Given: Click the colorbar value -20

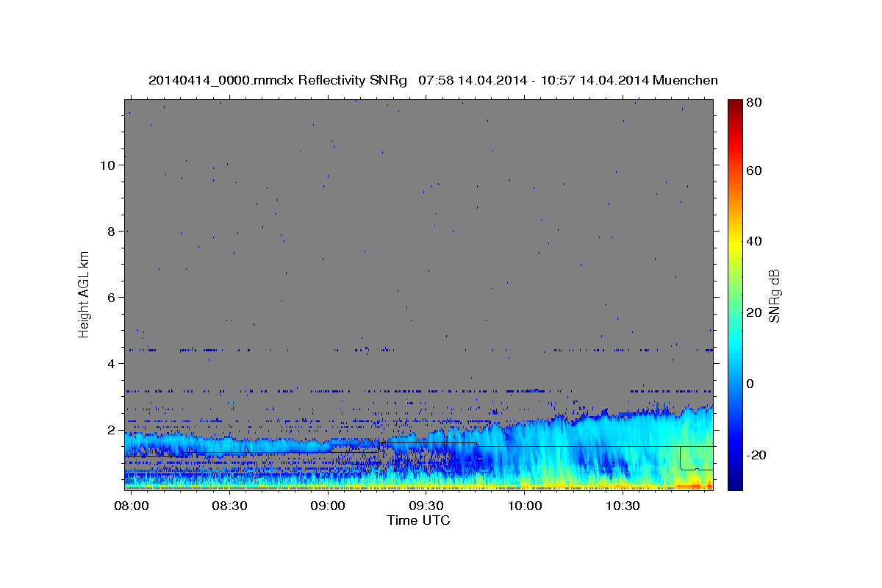Looking at the screenshot, I should point(756,455).
